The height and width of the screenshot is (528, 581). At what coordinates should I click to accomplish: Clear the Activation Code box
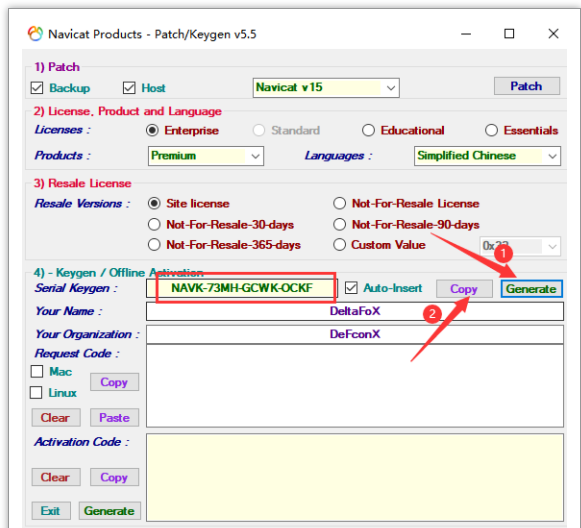click(x=56, y=477)
